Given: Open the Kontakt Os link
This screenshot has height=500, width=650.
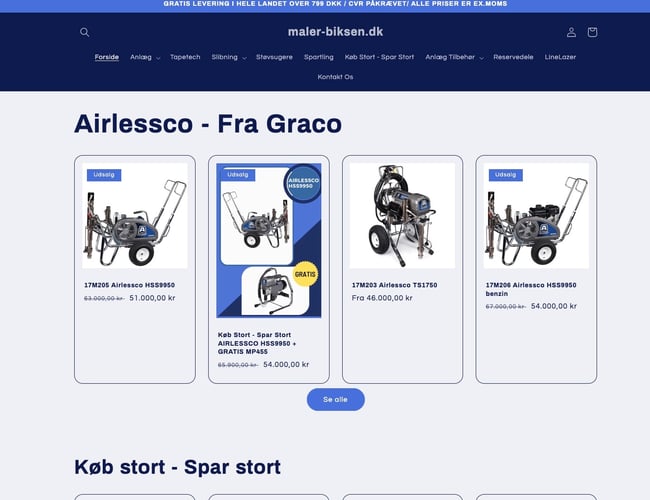Looking at the screenshot, I should coord(335,77).
